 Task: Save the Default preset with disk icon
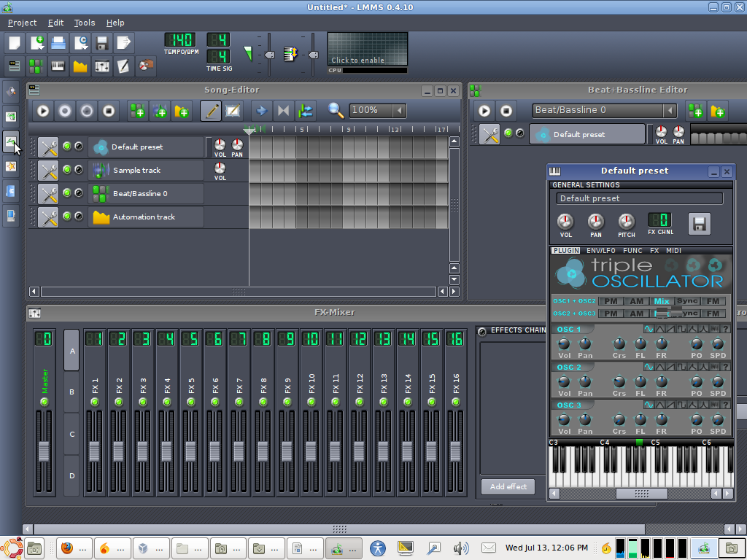698,225
